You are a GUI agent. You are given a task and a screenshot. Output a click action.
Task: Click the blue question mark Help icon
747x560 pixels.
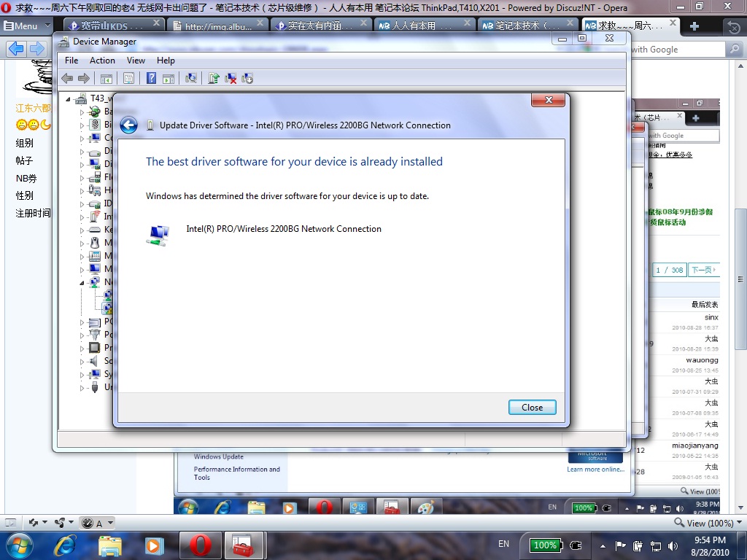click(x=151, y=78)
